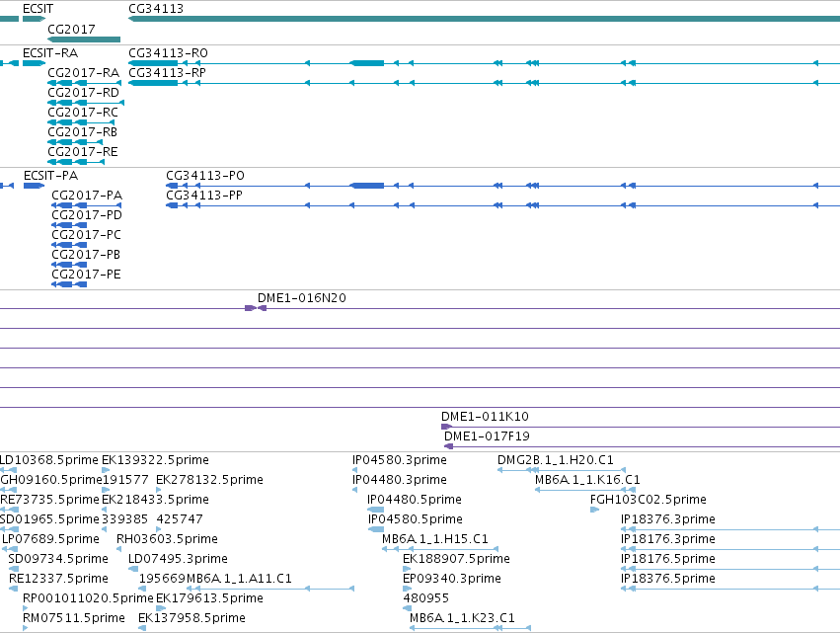Click the DME1-016N20 clone label

(x=302, y=298)
